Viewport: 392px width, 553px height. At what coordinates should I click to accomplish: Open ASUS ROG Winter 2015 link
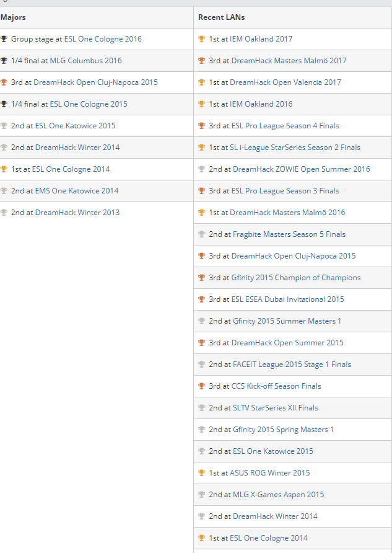coord(270,473)
